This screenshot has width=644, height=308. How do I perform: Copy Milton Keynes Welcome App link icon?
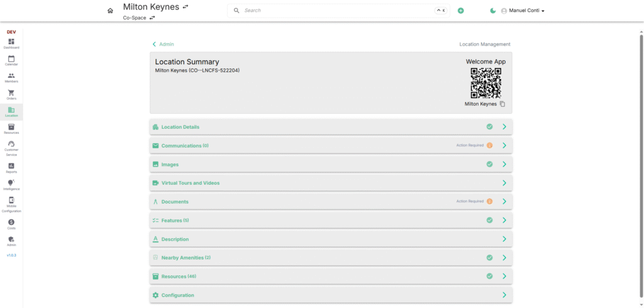[x=502, y=104]
